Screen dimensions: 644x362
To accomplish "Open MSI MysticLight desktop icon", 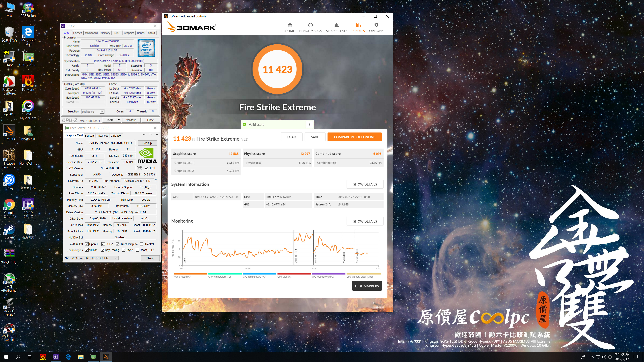I will (x=28, y=110).
